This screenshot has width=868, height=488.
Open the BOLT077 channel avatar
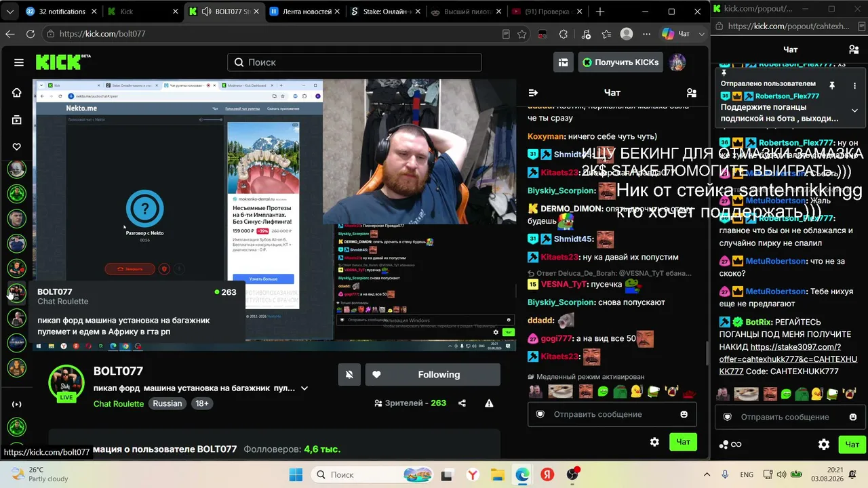click(x=66, y=383)
